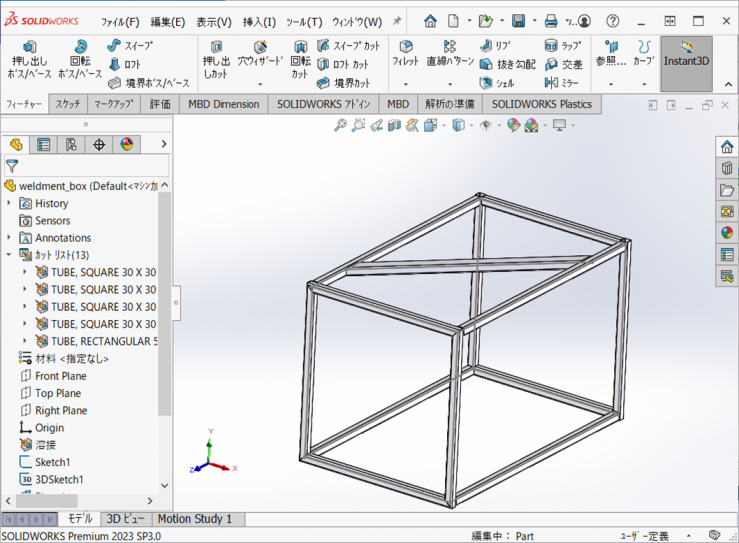The image size is (739, 543).
Task: Click the Edit Appearance color ball icon
Action: click(513, 125)
